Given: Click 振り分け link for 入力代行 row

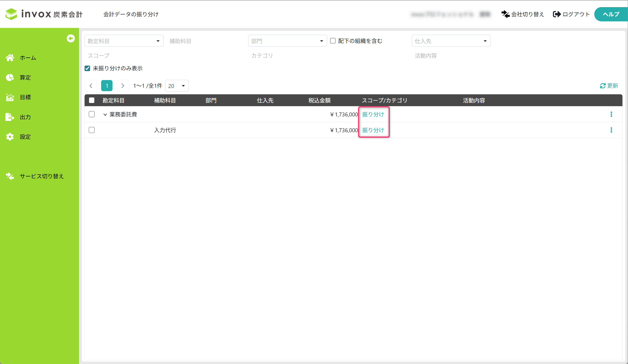Looking at the screenshot, I should 373,130.
